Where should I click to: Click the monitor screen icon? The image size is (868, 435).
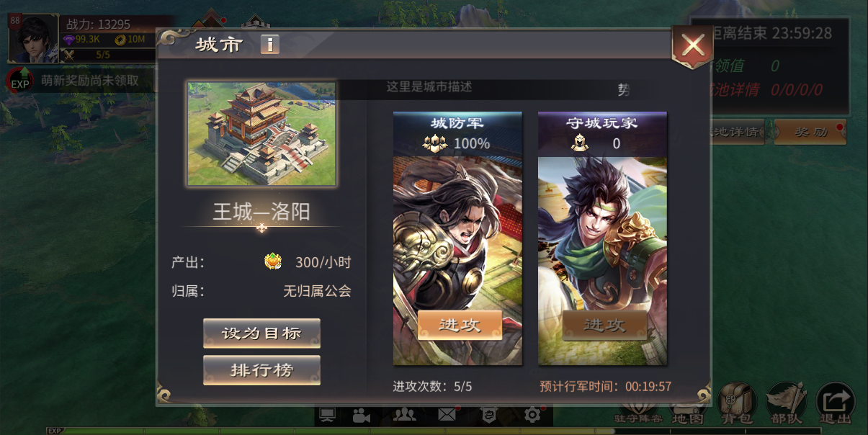328,415
